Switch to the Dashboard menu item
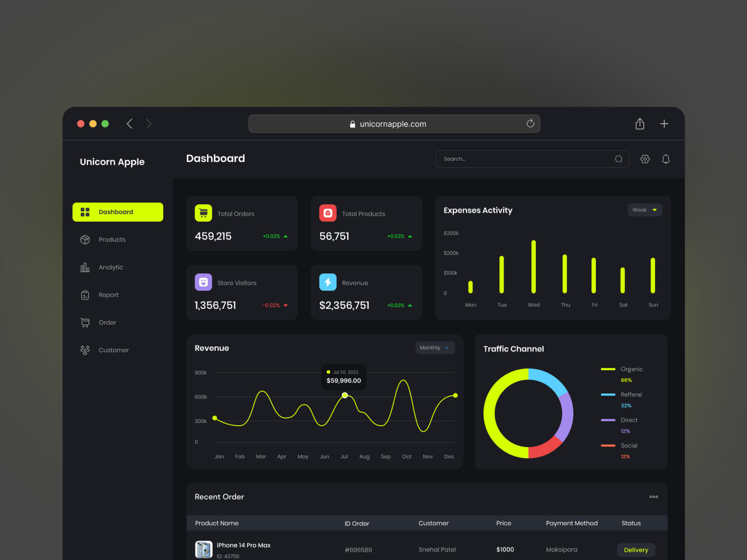Viewport: 747px width, 560px height. click(118, 211)
